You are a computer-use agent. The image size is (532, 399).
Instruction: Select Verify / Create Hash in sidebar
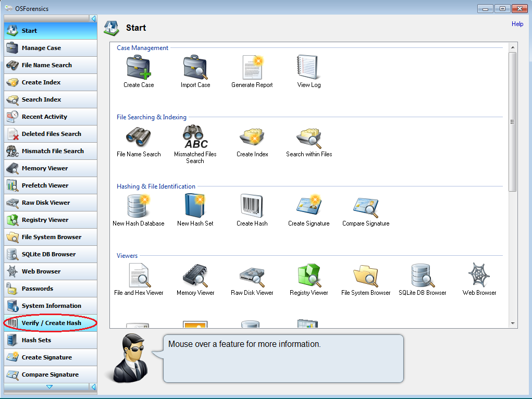pyautogui.click(x=51, y=323)
